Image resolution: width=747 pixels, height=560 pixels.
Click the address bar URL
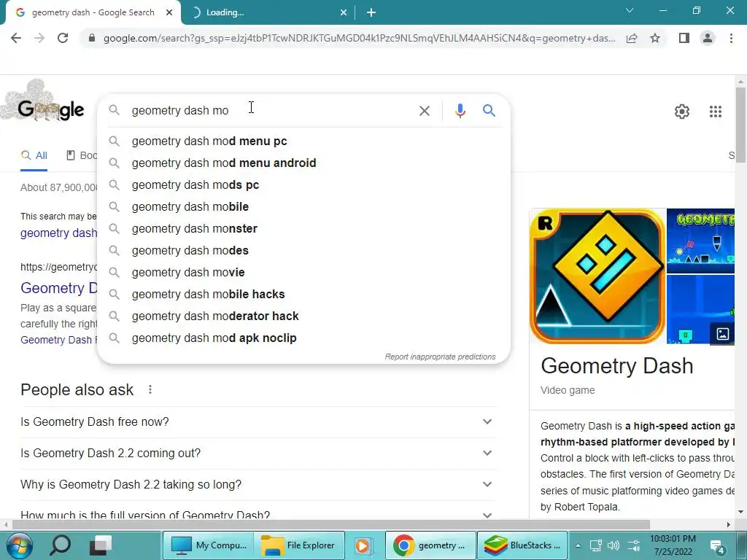(x=359, y=38)
